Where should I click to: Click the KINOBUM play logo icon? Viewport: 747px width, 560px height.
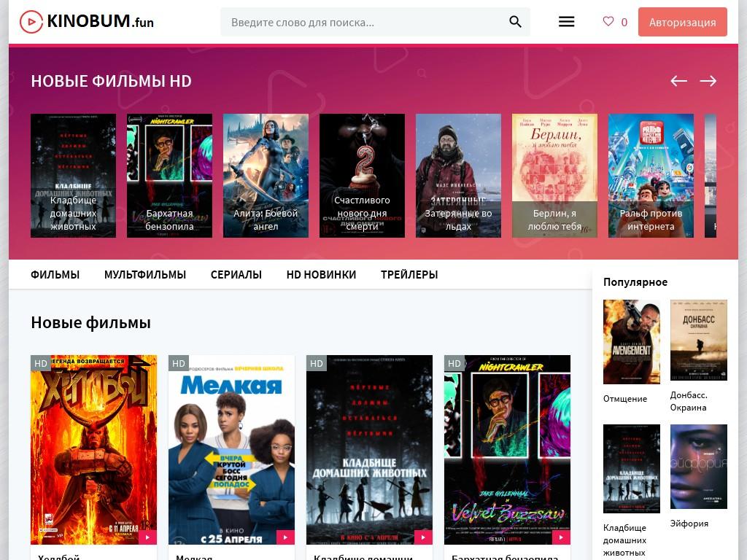31,22
